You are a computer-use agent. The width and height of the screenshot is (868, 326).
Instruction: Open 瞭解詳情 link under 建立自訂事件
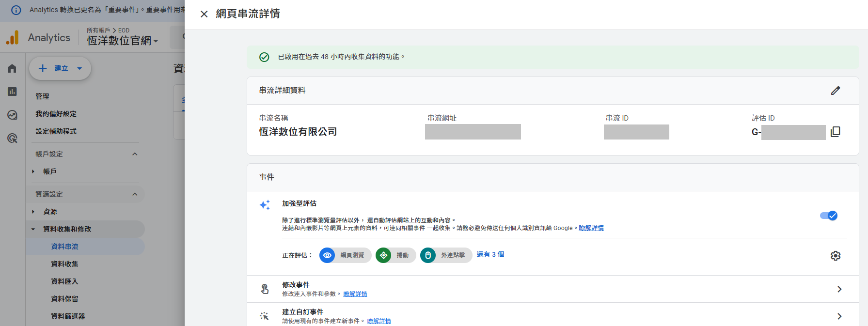tap(379, 321)
